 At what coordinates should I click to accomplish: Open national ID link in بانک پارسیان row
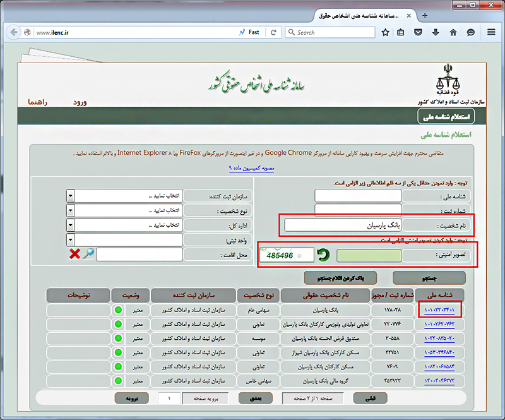(439, 309)
